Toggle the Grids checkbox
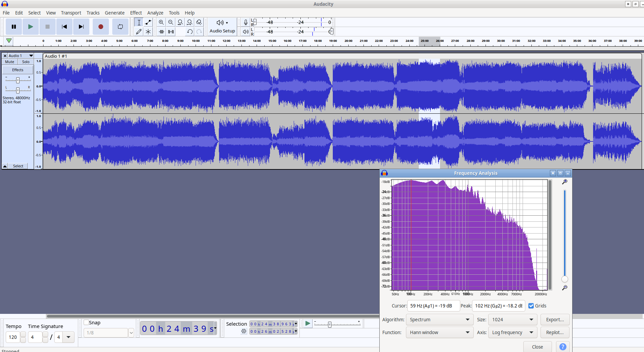 tap(531, 306)
